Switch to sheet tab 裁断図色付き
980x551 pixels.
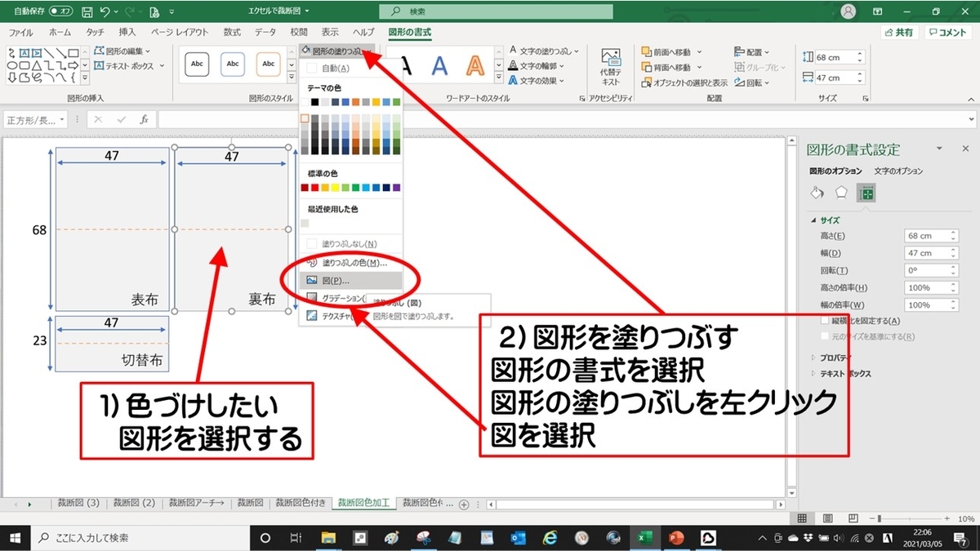coord(301,503)
